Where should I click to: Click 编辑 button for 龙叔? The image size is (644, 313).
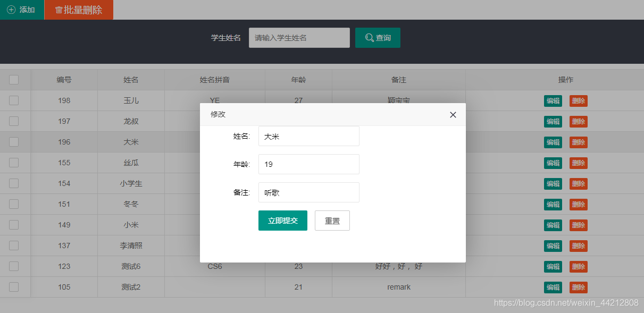(553, 121)
